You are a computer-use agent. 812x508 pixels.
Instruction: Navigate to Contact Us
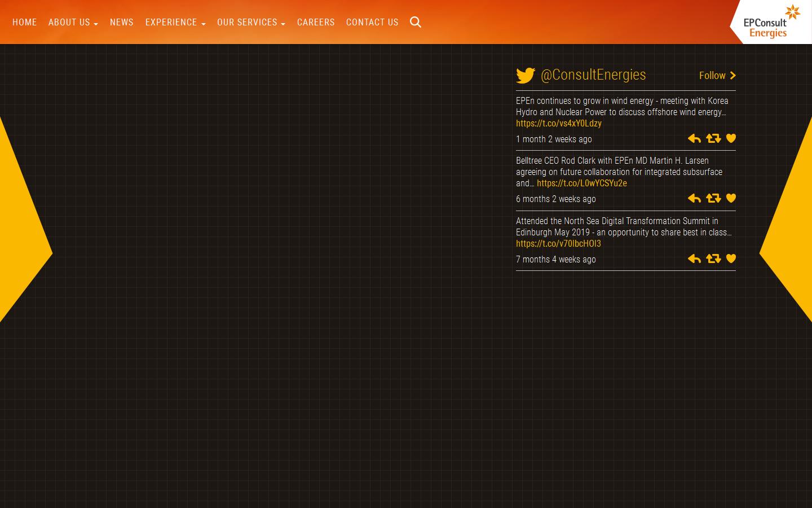pos(372,23)
